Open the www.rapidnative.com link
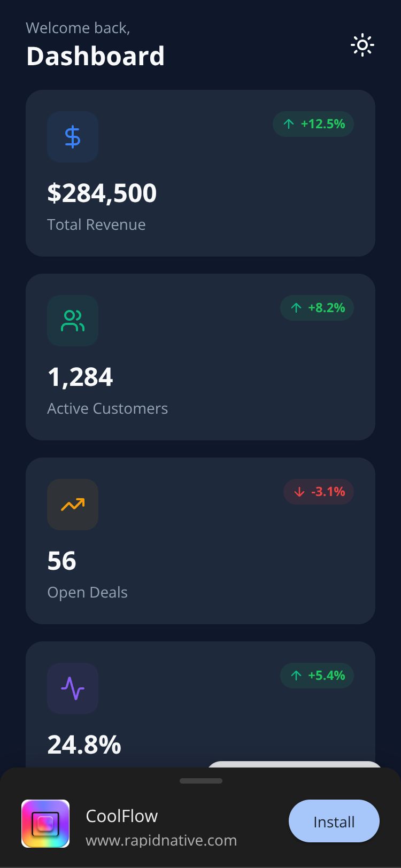401x868 pixels. 161,840
